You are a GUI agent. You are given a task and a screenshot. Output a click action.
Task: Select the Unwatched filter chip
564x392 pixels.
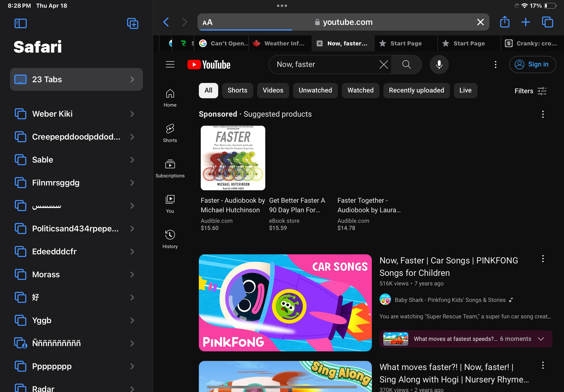[315, 90]
